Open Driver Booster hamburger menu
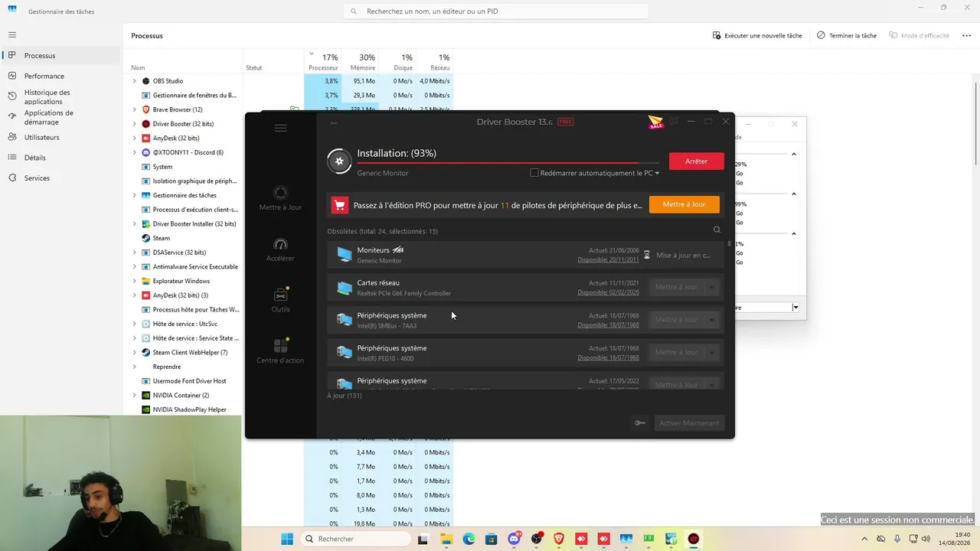 coord(280,129)
